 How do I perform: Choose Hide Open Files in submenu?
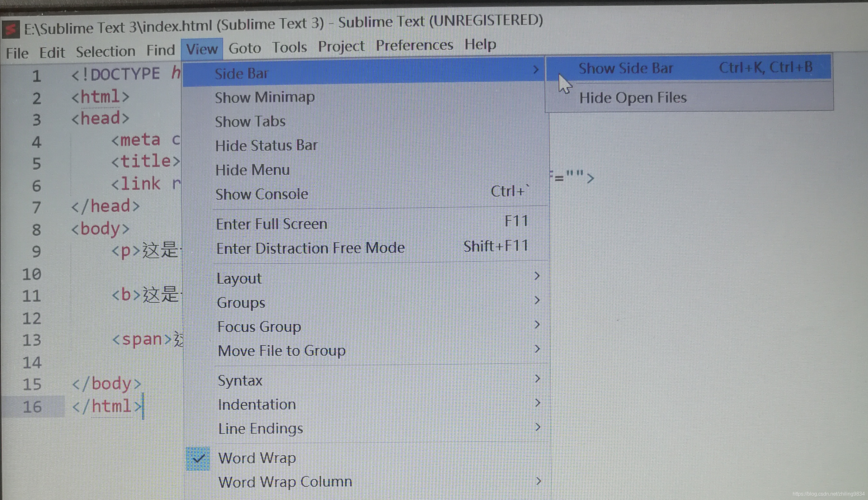click(689, 97)
